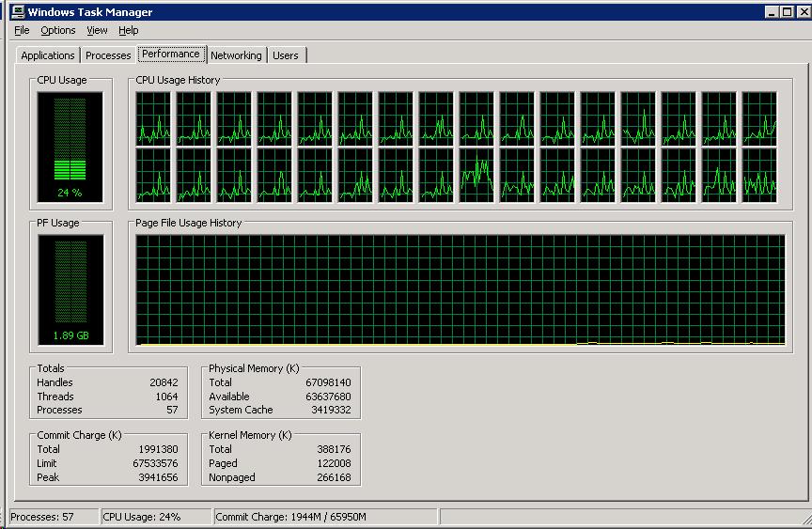
Task: Click the CPU Usage 24 % gauge
Action: coord(70,148)
